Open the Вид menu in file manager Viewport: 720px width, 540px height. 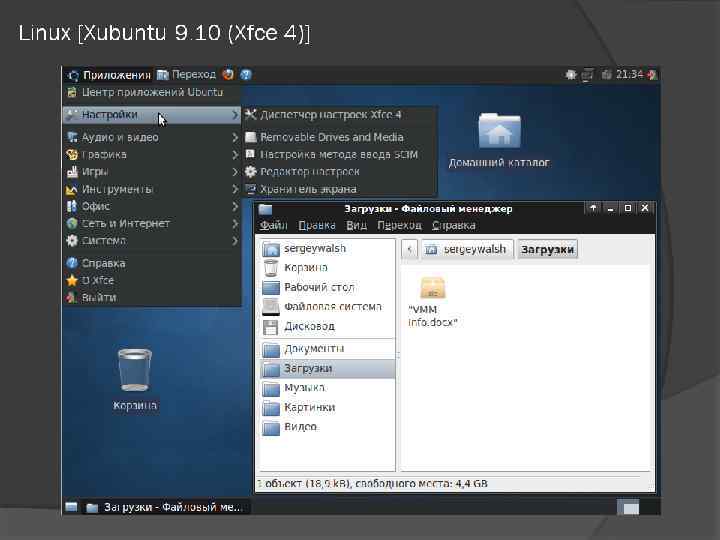coord(356,225)
